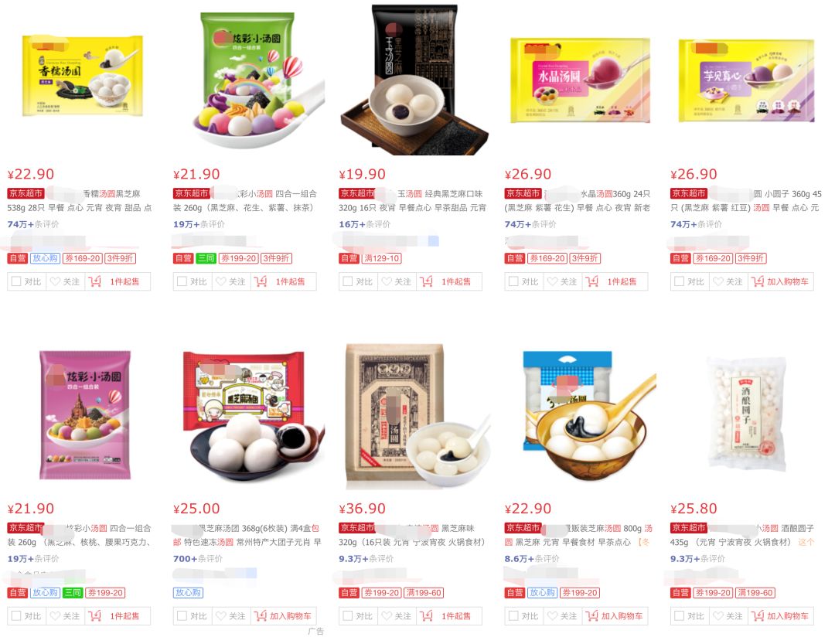Enable compare checkbox for the ¥25.80 酒酿圆子
The image size is (835, 644).
(x=679, y=615)
